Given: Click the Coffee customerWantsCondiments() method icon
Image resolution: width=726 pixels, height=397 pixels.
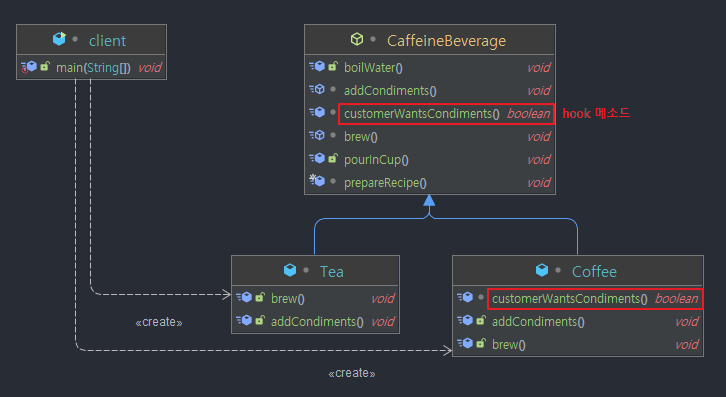Looking at the screenshot, I should click(x=465, y=297).
